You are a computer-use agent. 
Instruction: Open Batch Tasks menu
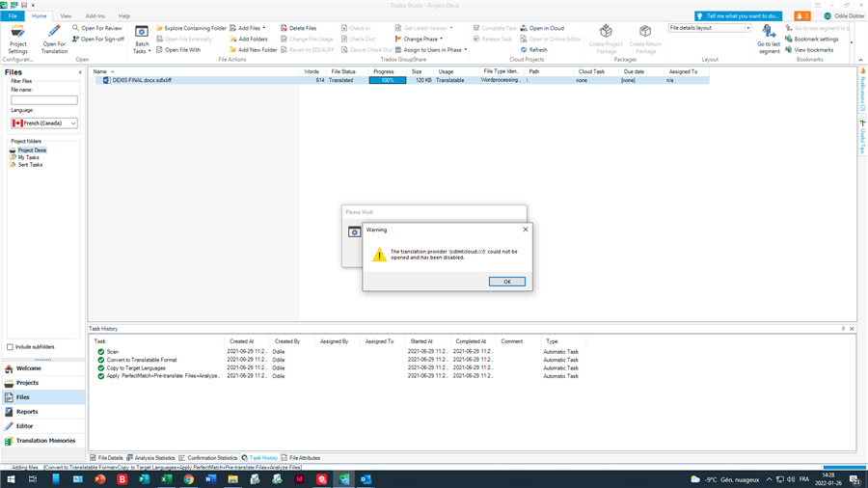[142, 40]
